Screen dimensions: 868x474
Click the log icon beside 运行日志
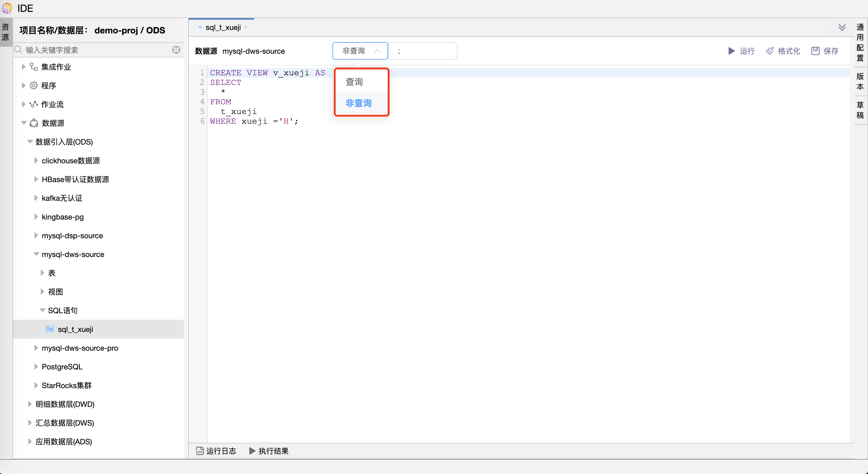199,451
